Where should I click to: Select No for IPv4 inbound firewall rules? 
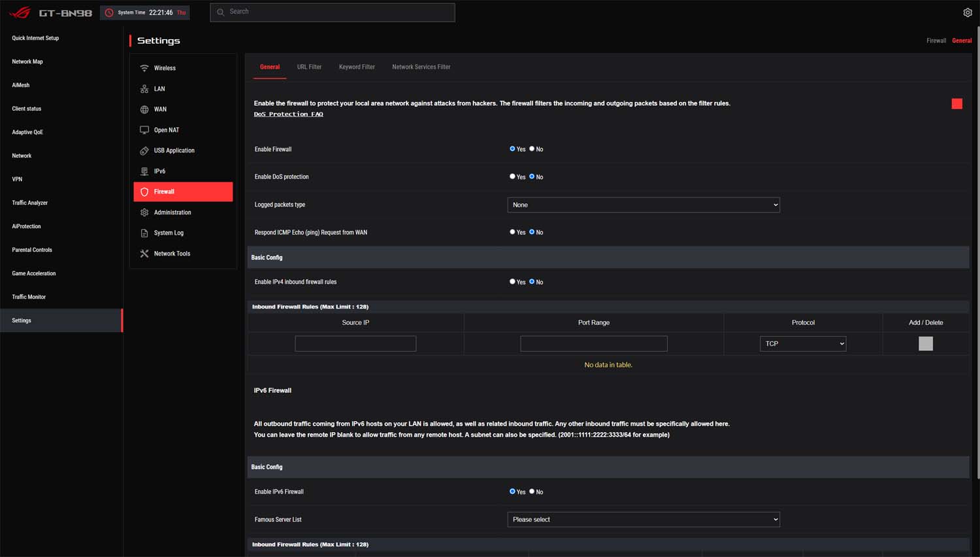(532, 282)
